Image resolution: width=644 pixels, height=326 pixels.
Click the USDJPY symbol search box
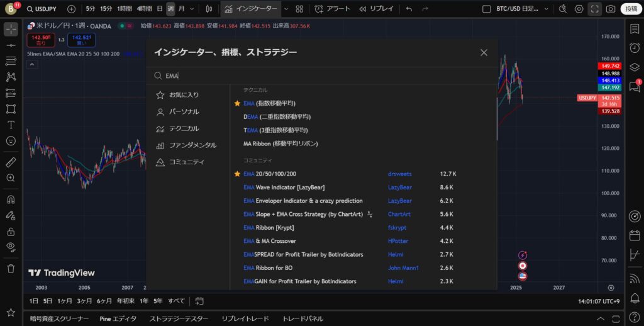coord(42,9)
